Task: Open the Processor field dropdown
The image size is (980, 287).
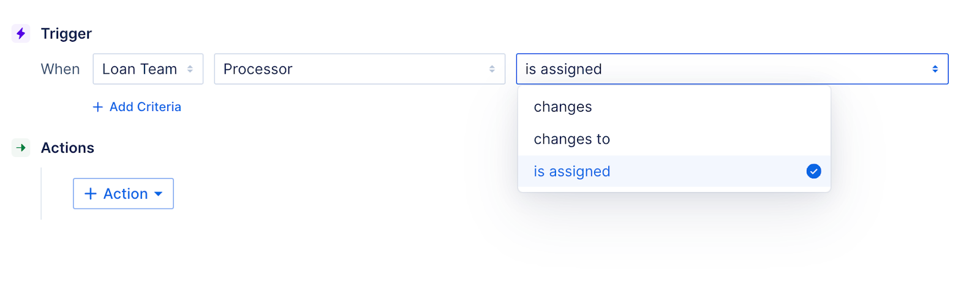Action: click(x=359, y=69)
